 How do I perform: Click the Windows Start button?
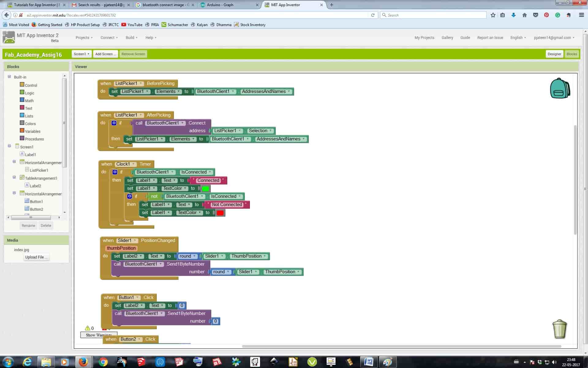[8, 362]
